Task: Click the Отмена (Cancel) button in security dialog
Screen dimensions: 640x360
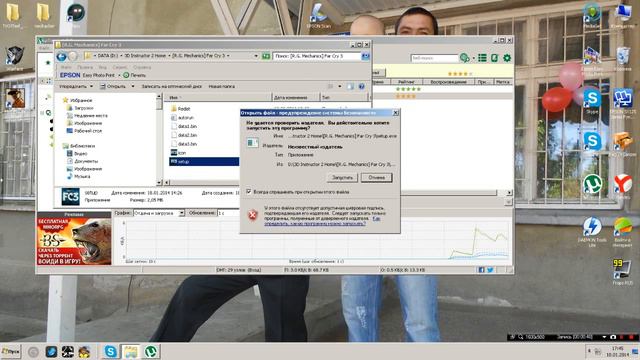Action: click(376, 178)
